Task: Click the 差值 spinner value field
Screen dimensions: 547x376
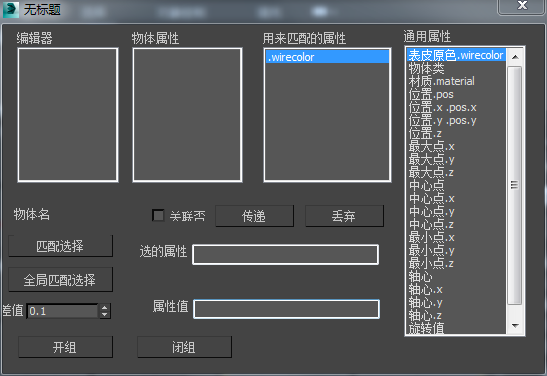Action: (62, 311)
